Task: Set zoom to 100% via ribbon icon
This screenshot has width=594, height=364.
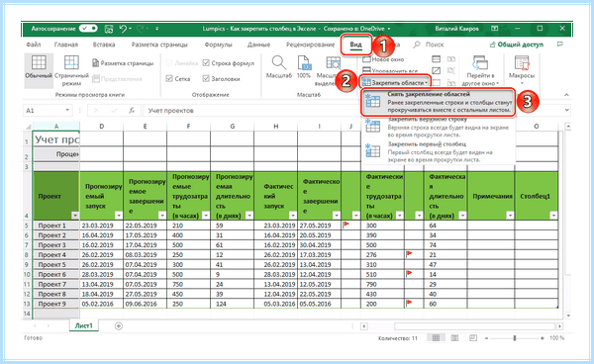Action: click(304, 67)
